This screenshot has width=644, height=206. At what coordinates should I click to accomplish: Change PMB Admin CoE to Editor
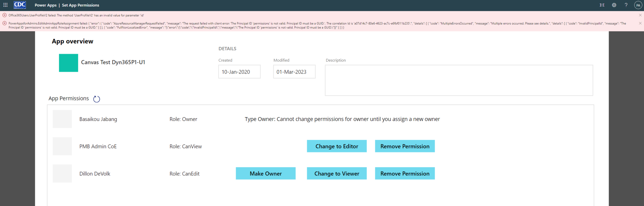coord(337,146)
